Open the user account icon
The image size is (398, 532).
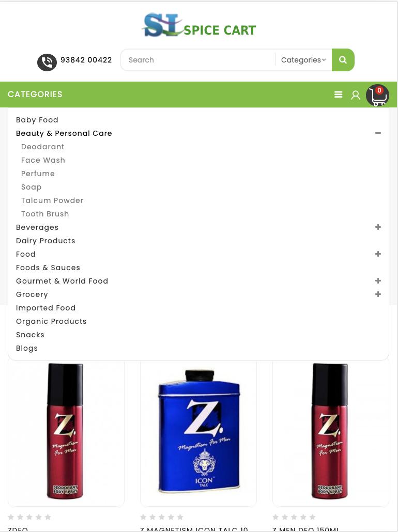[x=356, y=95]
